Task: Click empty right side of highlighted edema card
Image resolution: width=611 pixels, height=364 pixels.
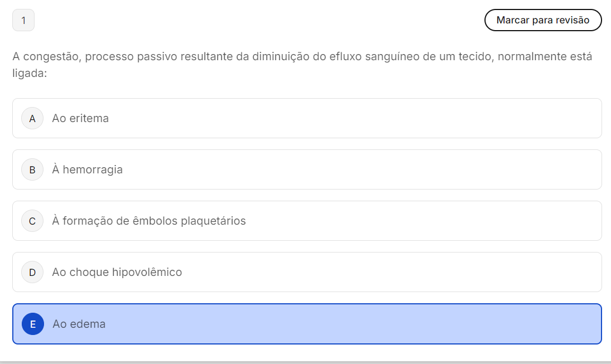Action: pyautogui.click(x=446, y=324)
